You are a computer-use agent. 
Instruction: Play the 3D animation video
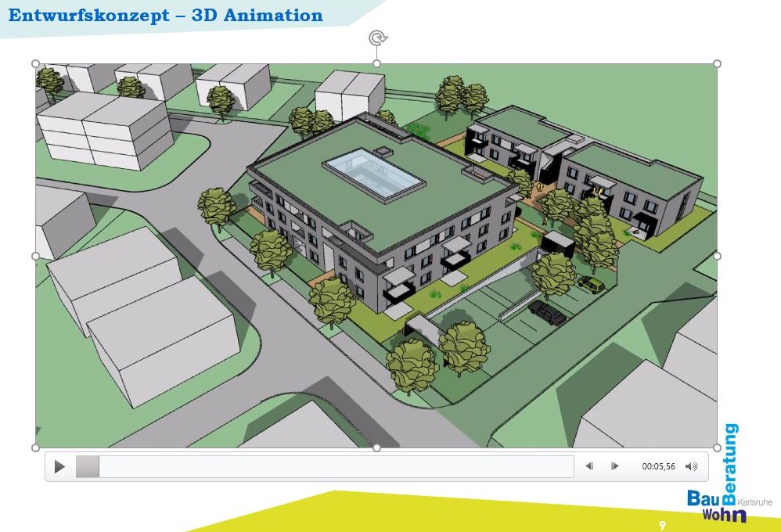point(59,467)
